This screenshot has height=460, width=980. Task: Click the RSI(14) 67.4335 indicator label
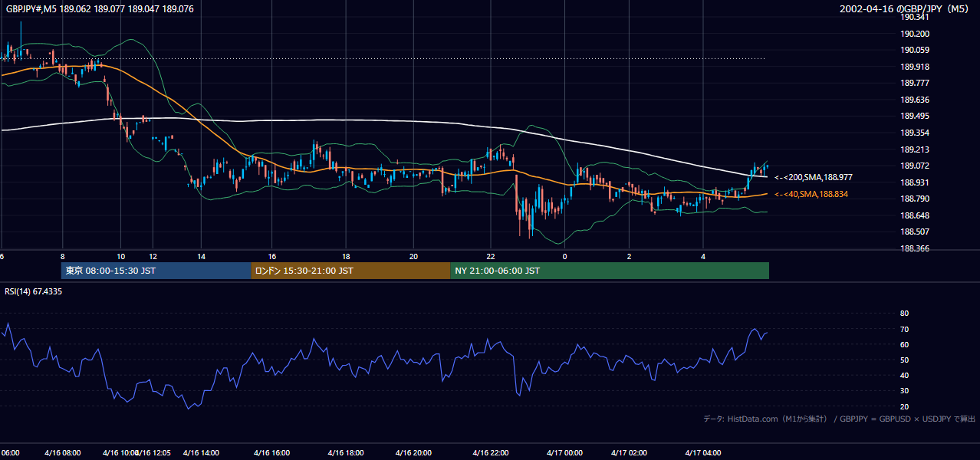click(x=34, y=291)
